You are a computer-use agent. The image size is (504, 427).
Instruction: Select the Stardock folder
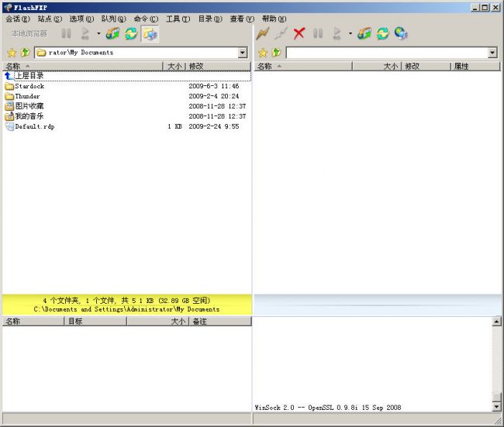[29, 86]
